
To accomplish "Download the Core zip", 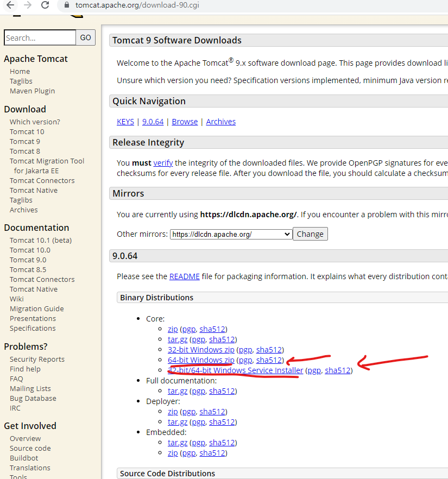I will (173, 329).
